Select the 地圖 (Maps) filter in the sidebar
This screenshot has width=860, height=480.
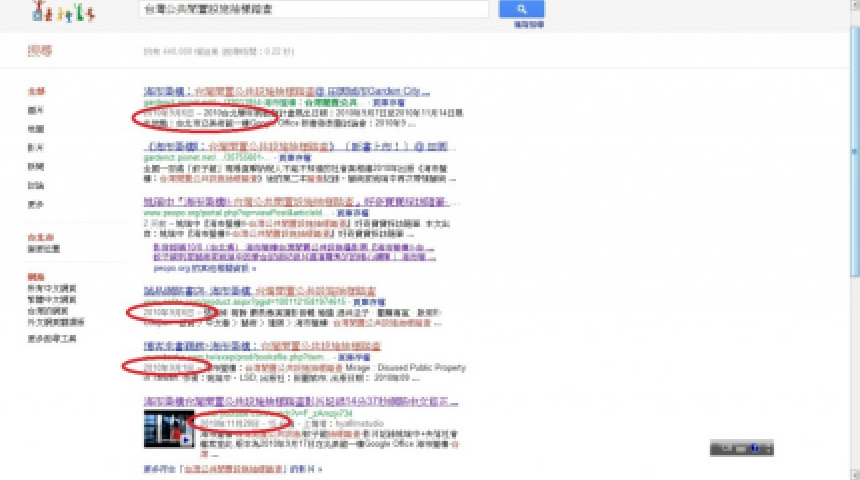(x=36, y=129)
